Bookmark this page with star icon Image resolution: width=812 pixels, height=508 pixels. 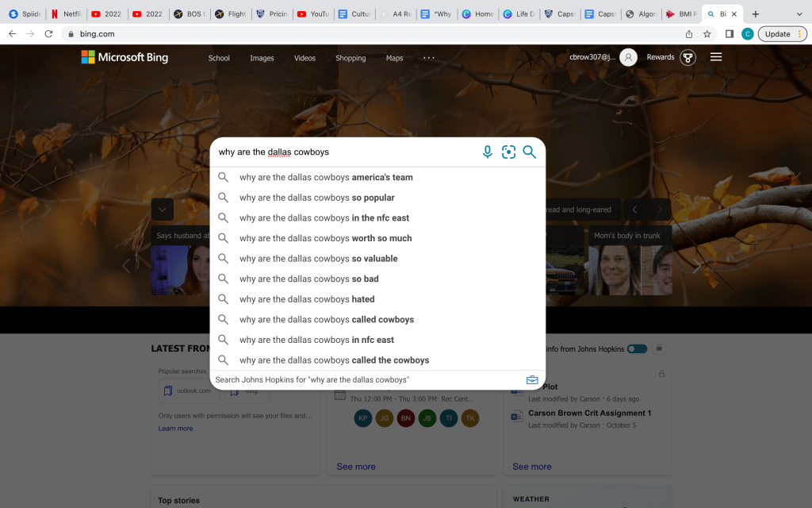click(x=707, y=34)
